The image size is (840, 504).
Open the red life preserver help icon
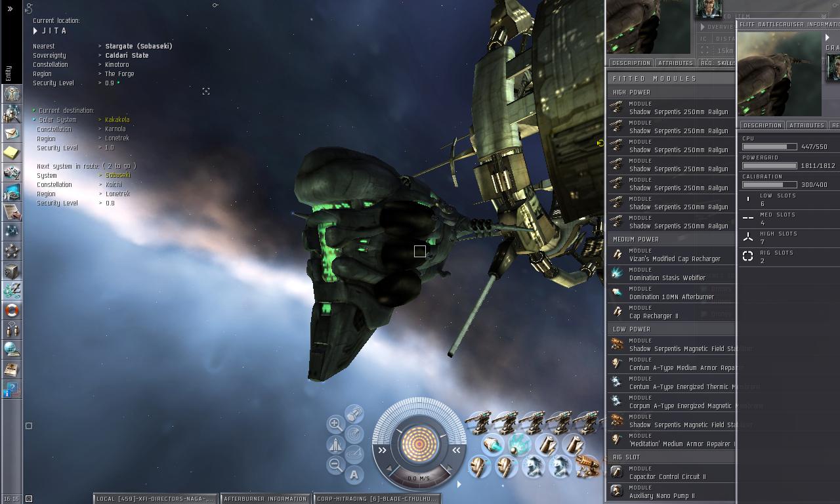click(x=12, y=310)
